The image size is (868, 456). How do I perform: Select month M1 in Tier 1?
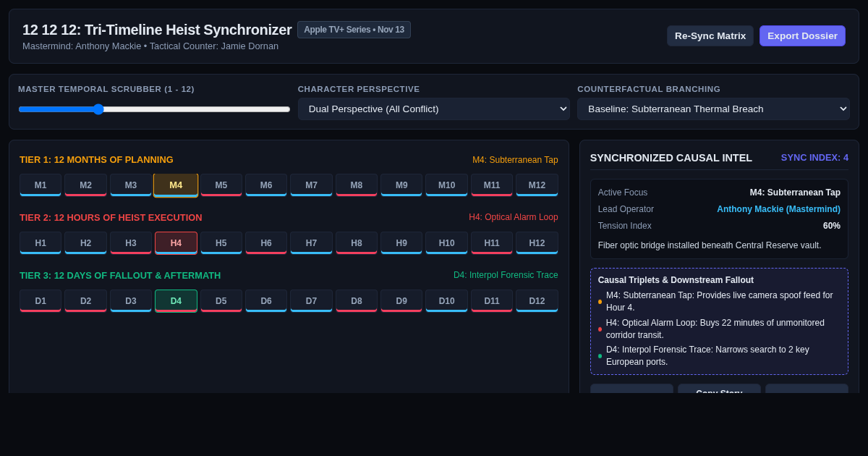pos(41,185)
